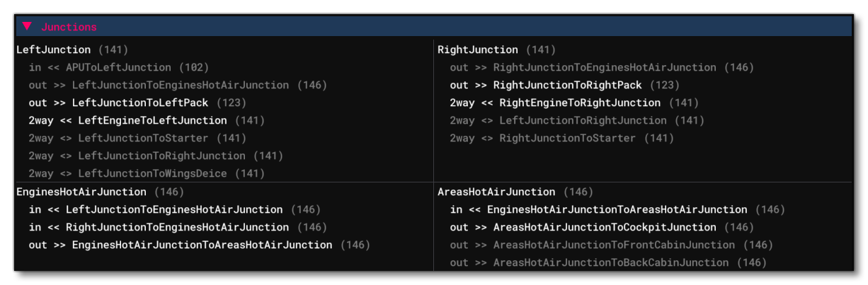The width and height of the screenshot is (868, 285).
Task: Select the LeftJunction heading
Action: pos(54,50)
